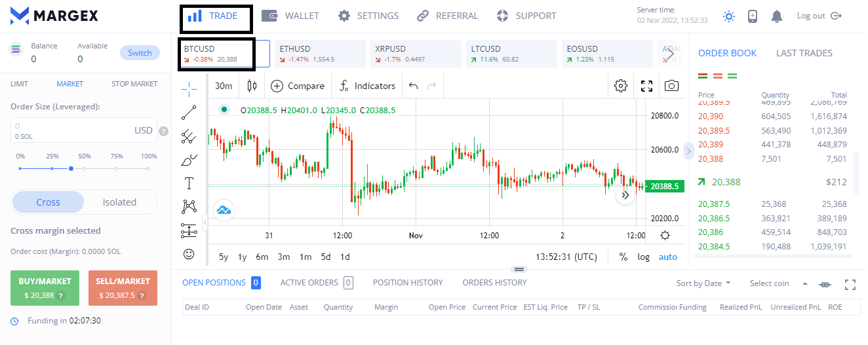Select the trend line drawing tool
Viewport: 868px width, 345px height.
coord(189,113)
